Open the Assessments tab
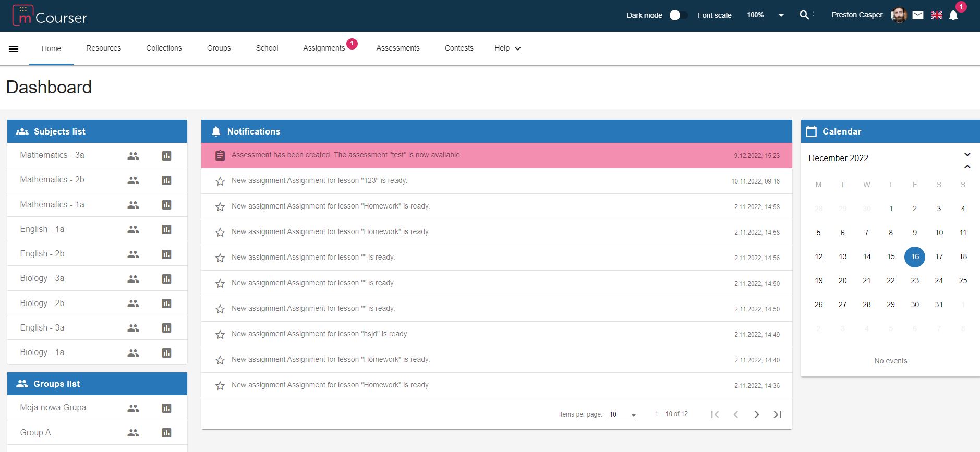Viewport: 980px width, 452px height. 398,48
